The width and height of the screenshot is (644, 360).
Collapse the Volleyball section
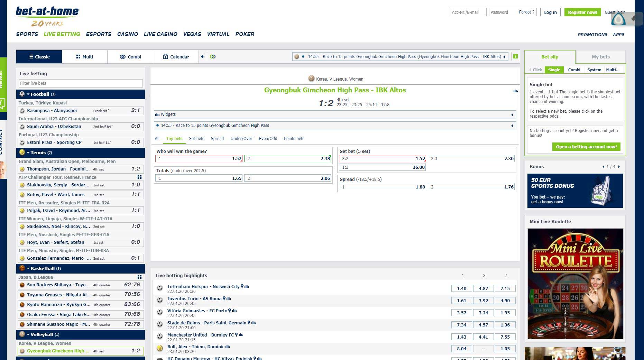tap(28, 334)
